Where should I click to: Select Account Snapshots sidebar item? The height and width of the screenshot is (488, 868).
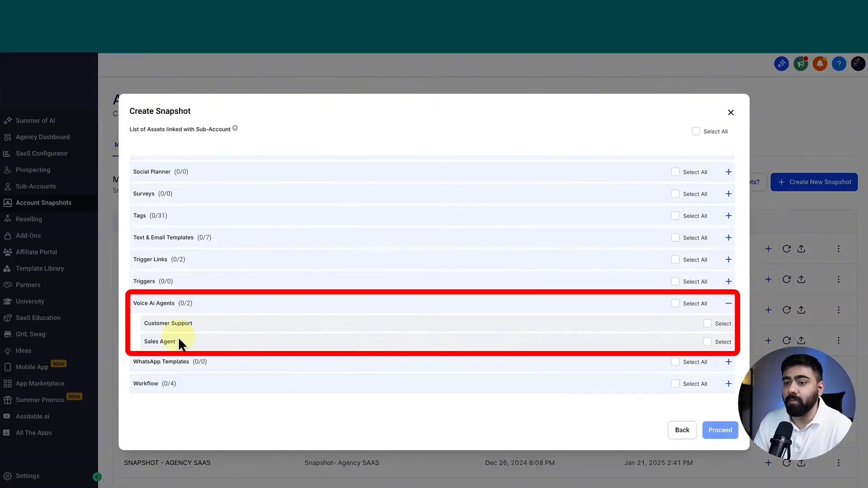(x=43, y=202)
